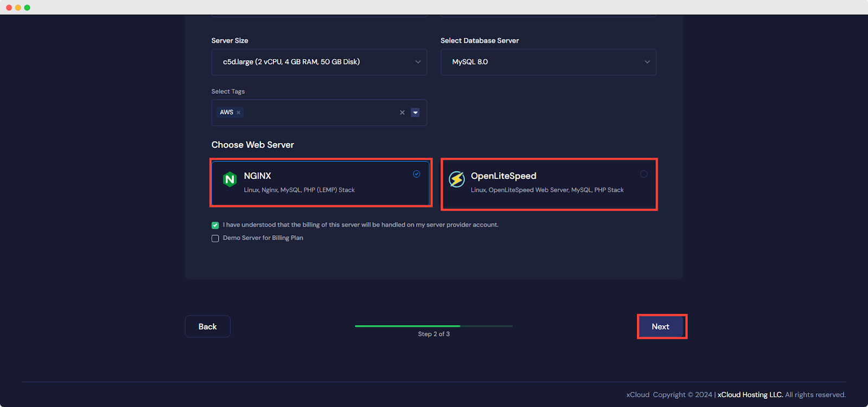The width and height of the screenshot is (868, 407).
Task: Click the Next button
Action: click(x=660, y=326)
